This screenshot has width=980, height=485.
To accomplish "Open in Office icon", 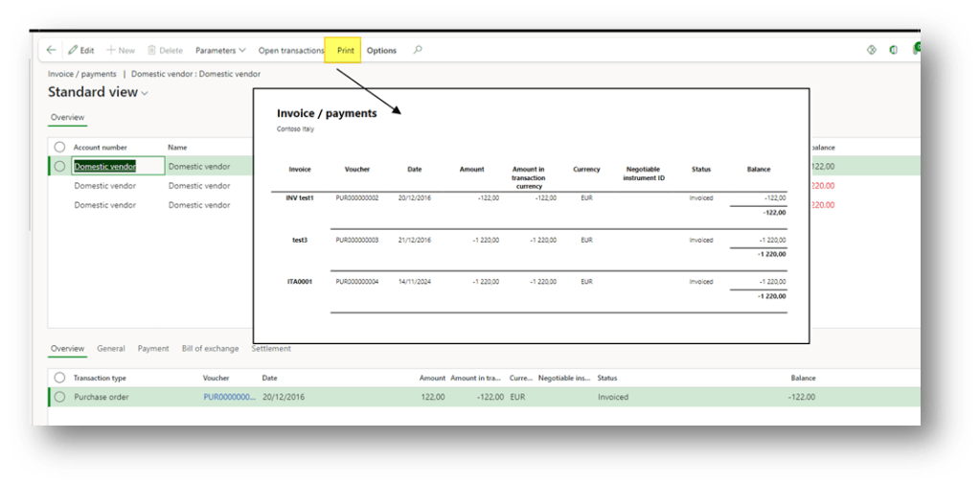I will point(894,50).
